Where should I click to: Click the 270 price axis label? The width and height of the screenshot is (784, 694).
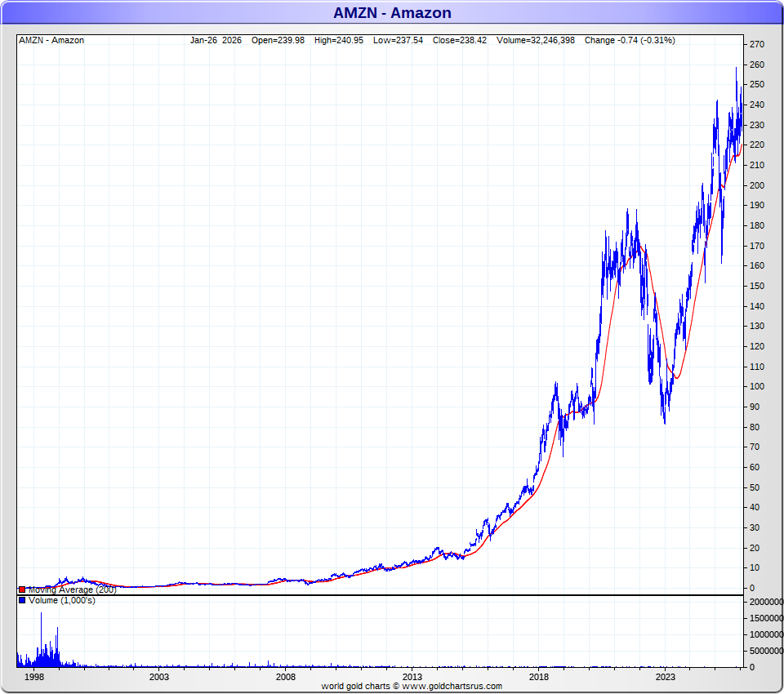pos(756,44)
